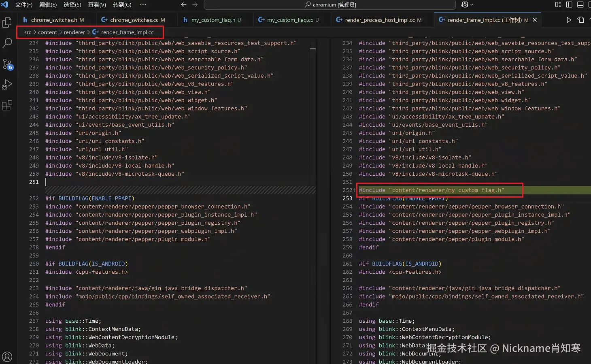
Task: Click 'renderer' in the breadcrumb
Action: click(74, 32)
